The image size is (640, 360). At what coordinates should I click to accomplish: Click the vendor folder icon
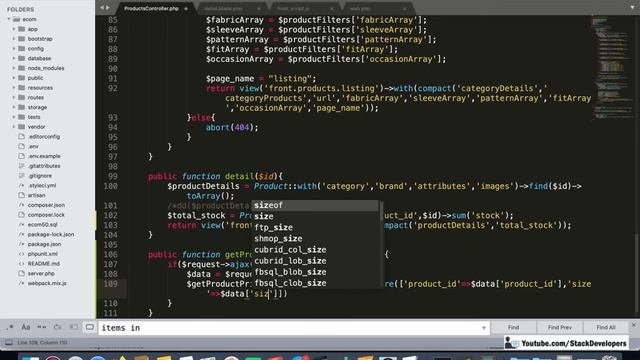click(x=22, y=127)
